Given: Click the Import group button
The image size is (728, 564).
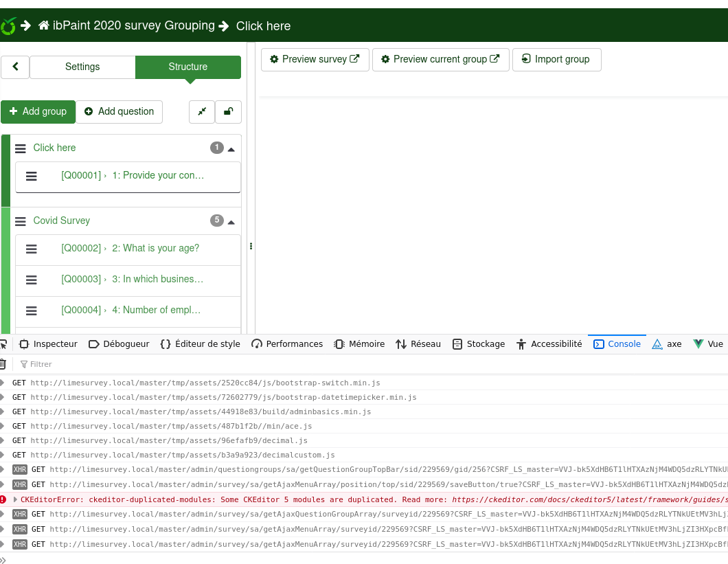Looking at the screenshot, I should (556, 59).
